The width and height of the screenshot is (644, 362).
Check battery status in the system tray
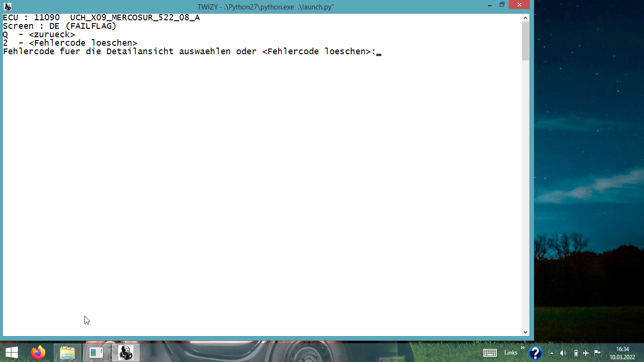pos(576,353)
